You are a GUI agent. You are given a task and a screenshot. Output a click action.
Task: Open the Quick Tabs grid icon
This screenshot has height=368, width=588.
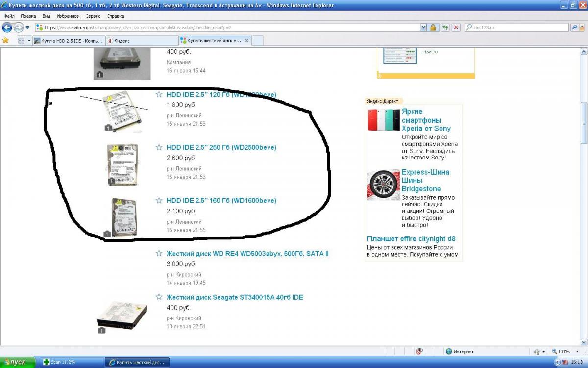21,41
